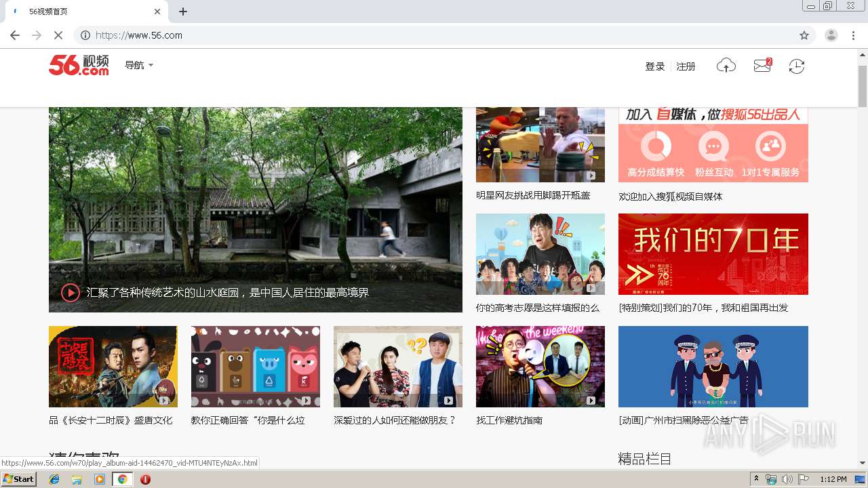Click the Action Center flag tray icon
This screenshot has height=488, width=868.
click(804, 479)
